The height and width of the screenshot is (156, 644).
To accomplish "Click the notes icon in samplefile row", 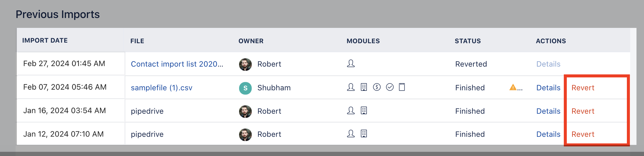I will (x=402, y=87).
